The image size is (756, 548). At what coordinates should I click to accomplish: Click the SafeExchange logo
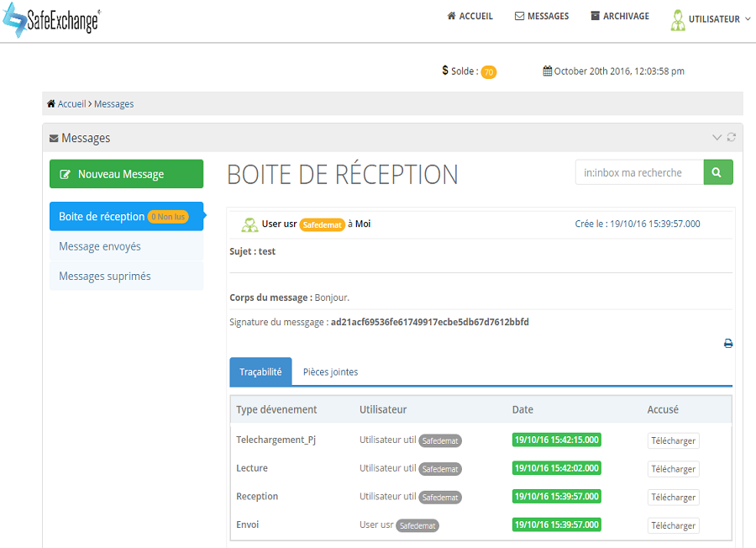pos(50,20)
